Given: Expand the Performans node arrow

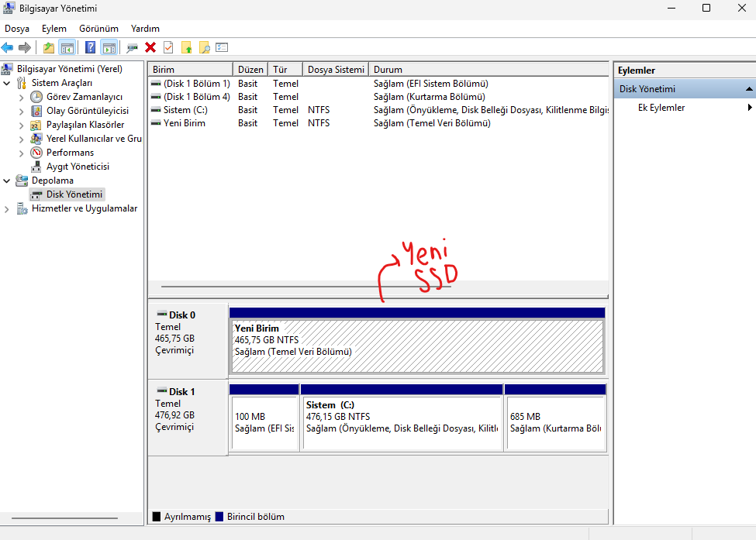Looking at the screenshot, I should pyautogui.click(x=21, y=153).
